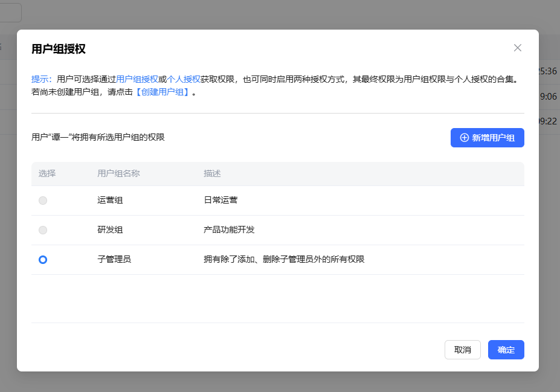Toggle the 子管理员 radio button
Image resolution: width=560 pixels, height=392 pixels.
(43, 260)
